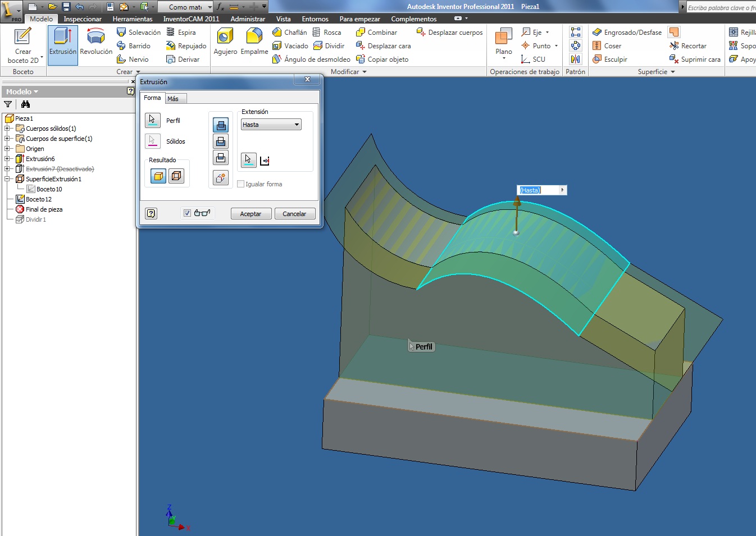Click the filter funnel icon in Modelo panel
Viewport: 756px width, 536px height.
point(8,104)
